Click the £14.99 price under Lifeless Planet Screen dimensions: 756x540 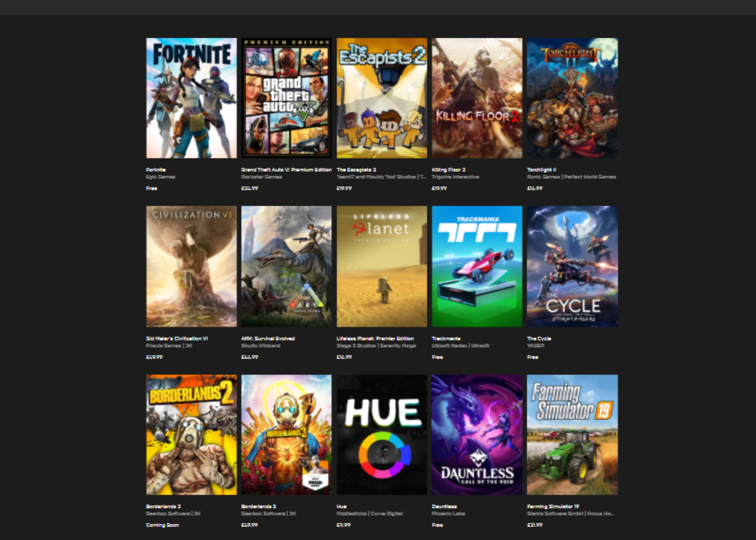coord(345,357)
